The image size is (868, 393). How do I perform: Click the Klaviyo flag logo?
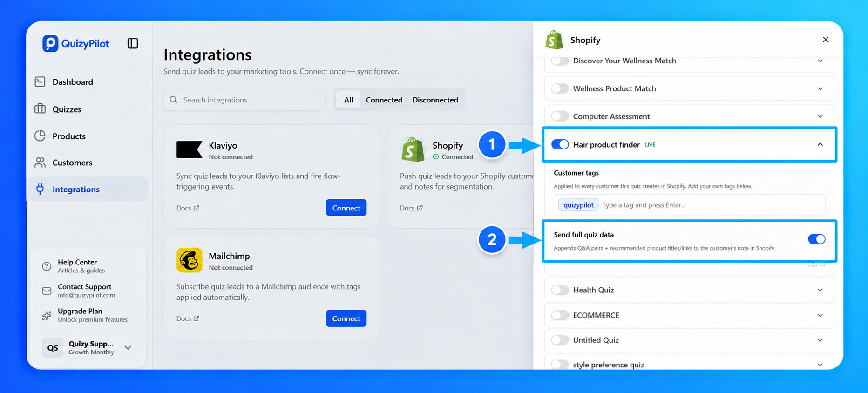[x=189, y=150]
